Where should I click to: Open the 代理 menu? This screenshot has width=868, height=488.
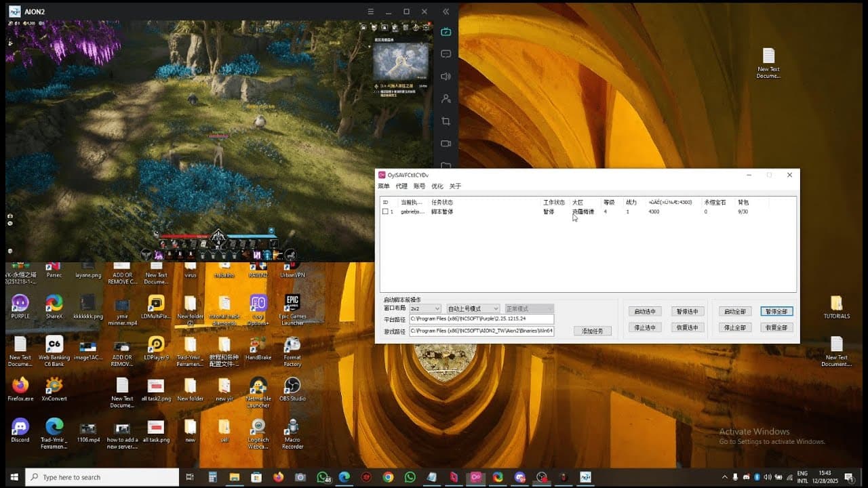click(401, 186)
